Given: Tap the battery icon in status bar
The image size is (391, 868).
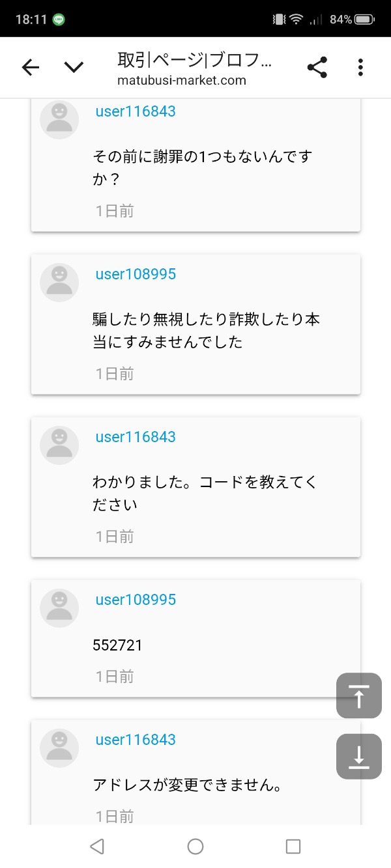Looking at the screenshot, I should [x=366, y=20].
